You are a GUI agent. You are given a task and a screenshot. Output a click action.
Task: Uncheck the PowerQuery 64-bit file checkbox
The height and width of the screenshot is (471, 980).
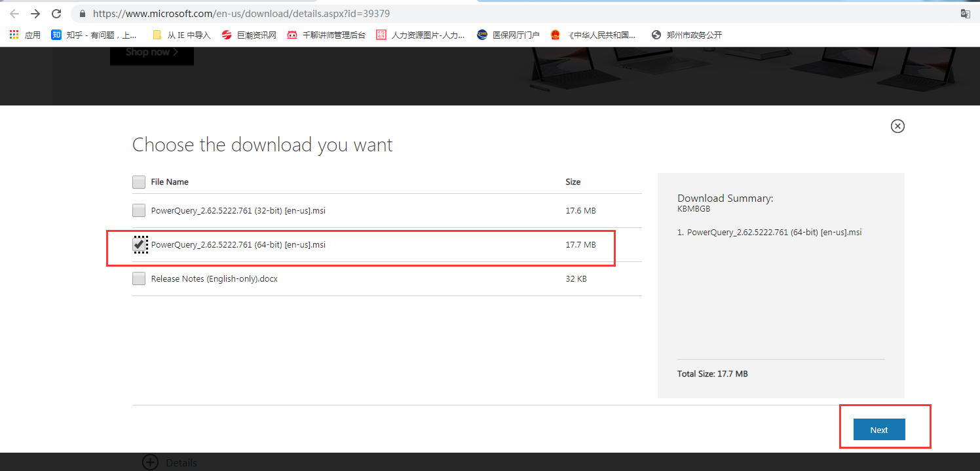139,244
